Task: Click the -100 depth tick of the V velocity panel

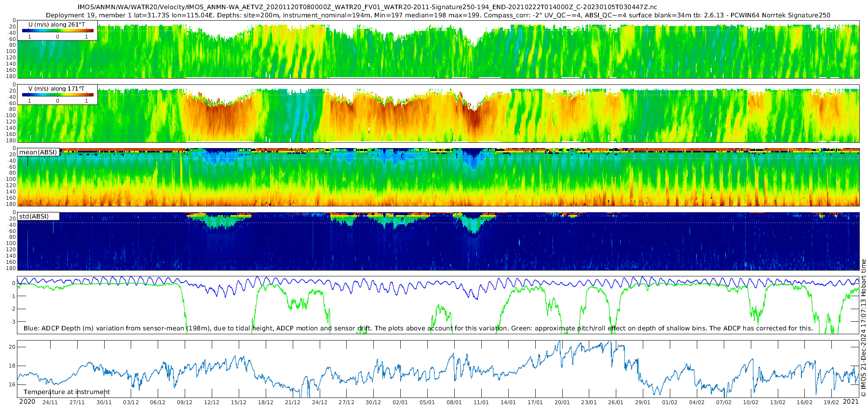Action: pos(11,115)
